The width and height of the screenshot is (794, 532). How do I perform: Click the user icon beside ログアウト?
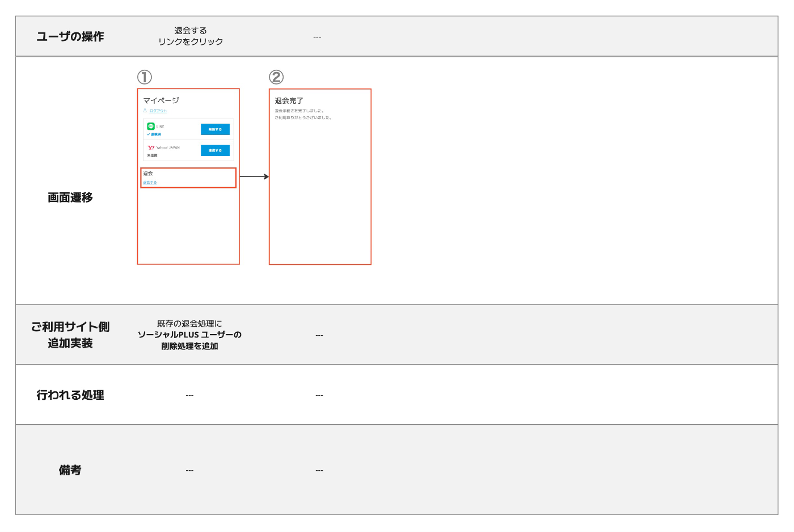click(x=145, y=111)
